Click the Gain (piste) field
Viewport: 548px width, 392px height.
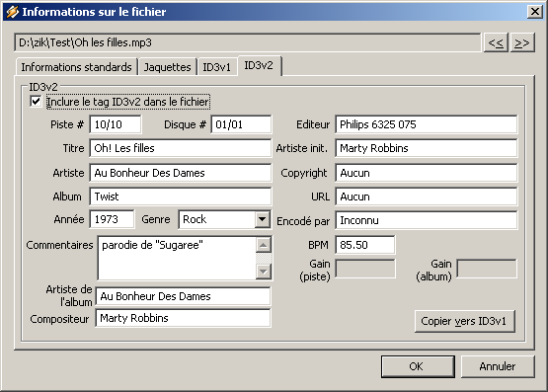click(365, 269)
